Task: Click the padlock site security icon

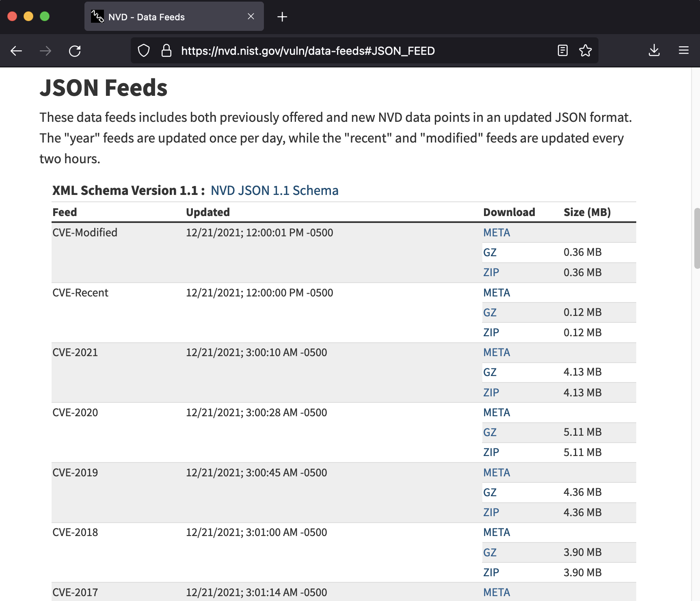Action: point(166,51)
